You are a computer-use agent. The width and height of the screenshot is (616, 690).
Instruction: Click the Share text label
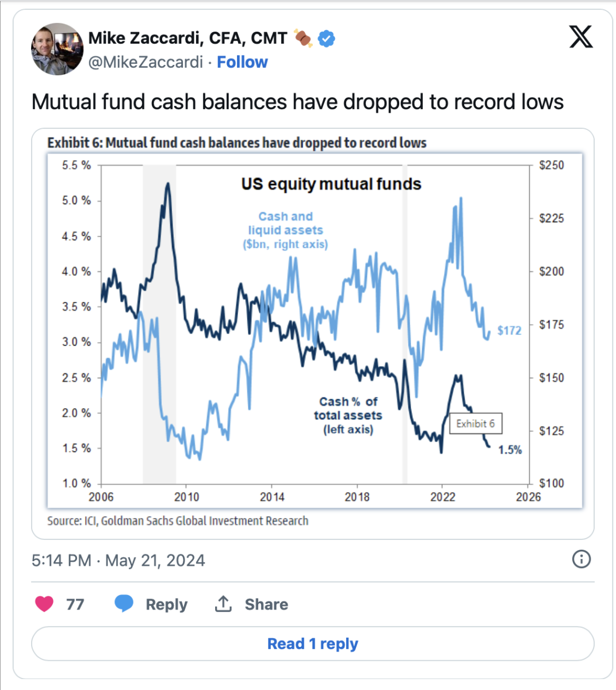266,604
